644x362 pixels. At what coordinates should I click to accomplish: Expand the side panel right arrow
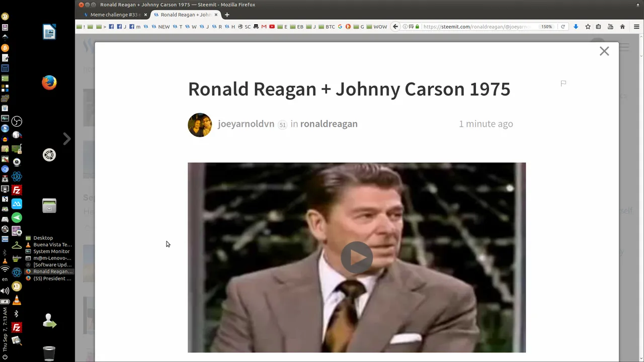pos(67,139)
